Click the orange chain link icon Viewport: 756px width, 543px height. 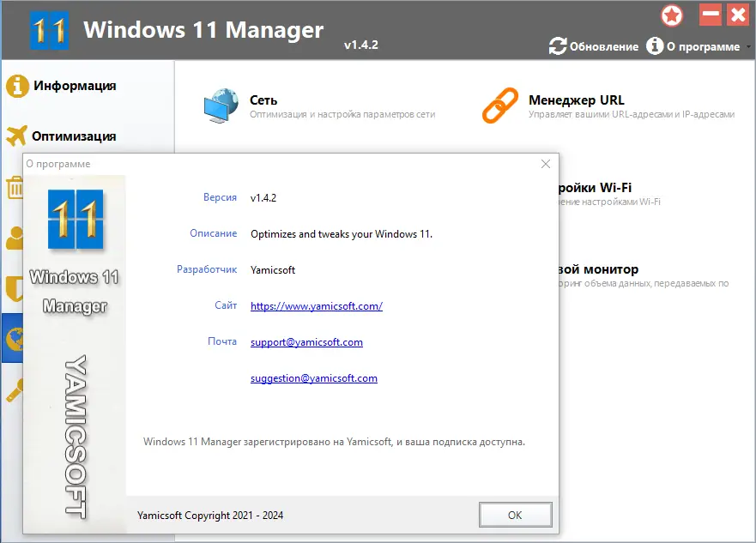click(500, 106)
